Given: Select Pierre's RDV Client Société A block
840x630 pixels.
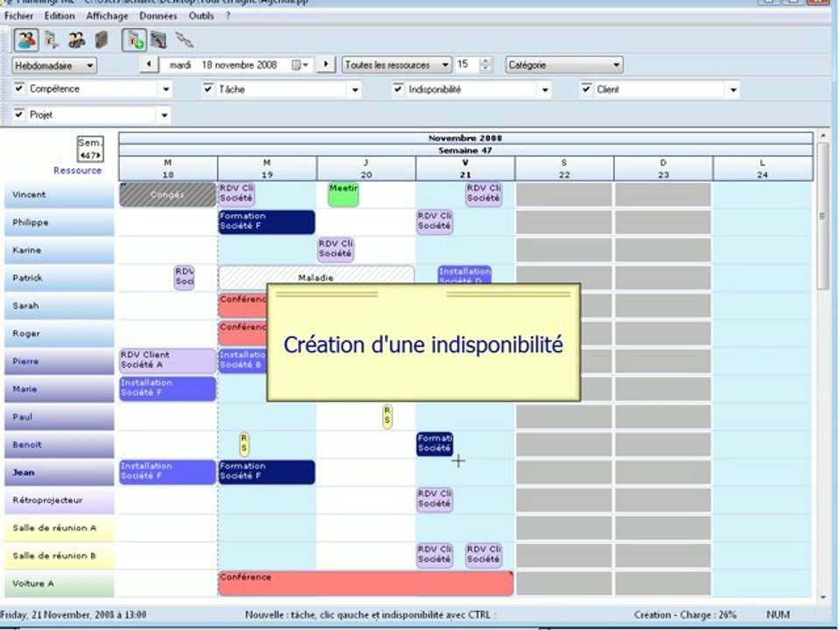Looking at the screenshot, I should coord(168,361).
